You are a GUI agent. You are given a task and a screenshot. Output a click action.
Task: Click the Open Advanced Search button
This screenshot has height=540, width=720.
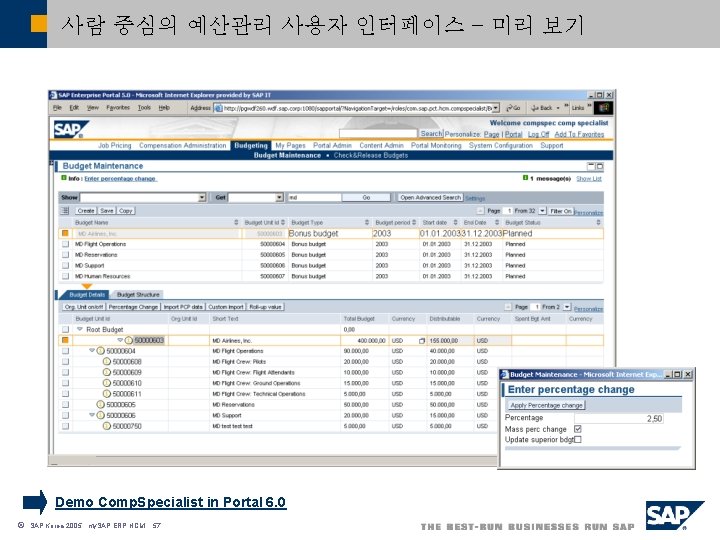click(x=430, y=197)
